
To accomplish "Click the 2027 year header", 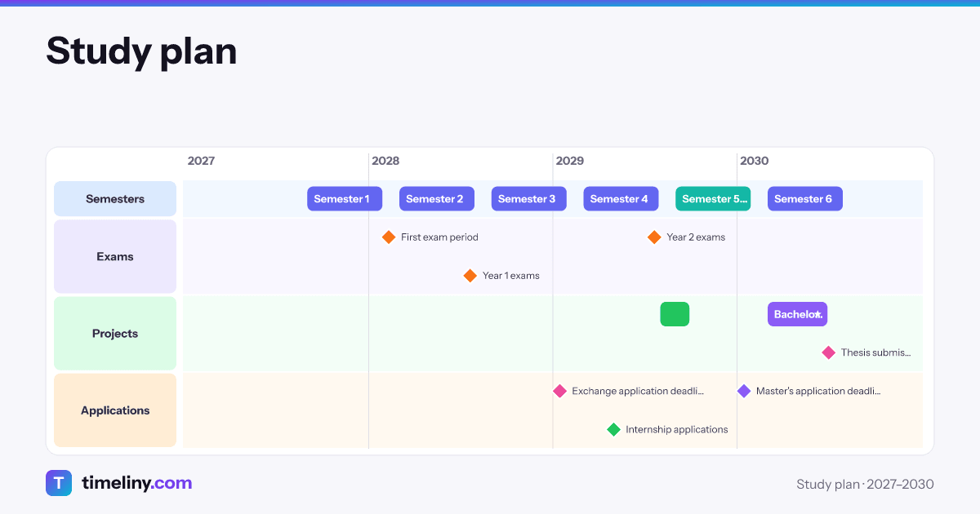I will [201, 161].
